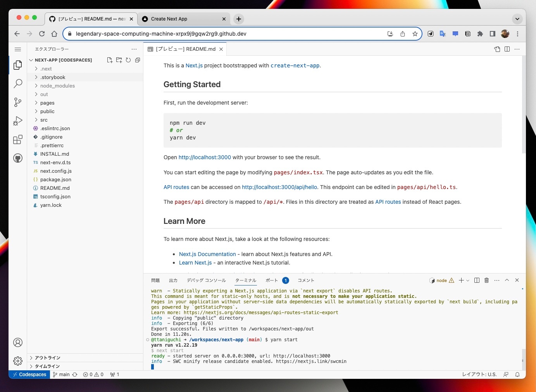Viewport: 536px width, 392px height.
Task: Open yarn.lock in the explorer
Action: [x=85, y=205]
